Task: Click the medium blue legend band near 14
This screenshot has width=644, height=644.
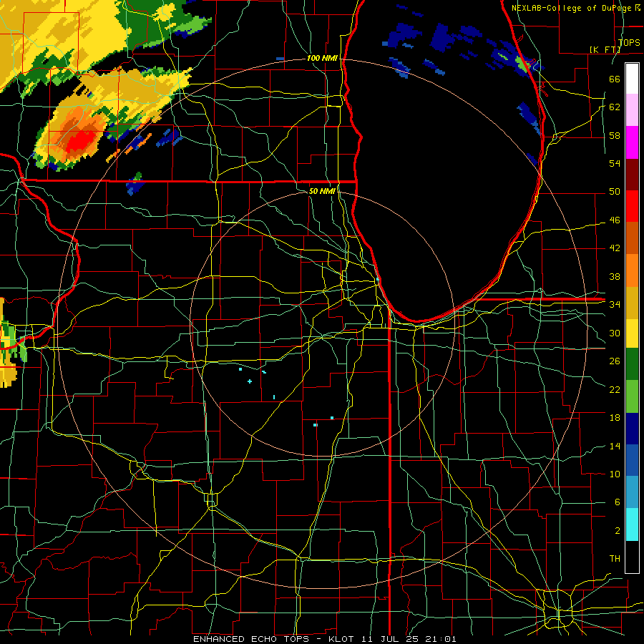Action: point(632,460)
